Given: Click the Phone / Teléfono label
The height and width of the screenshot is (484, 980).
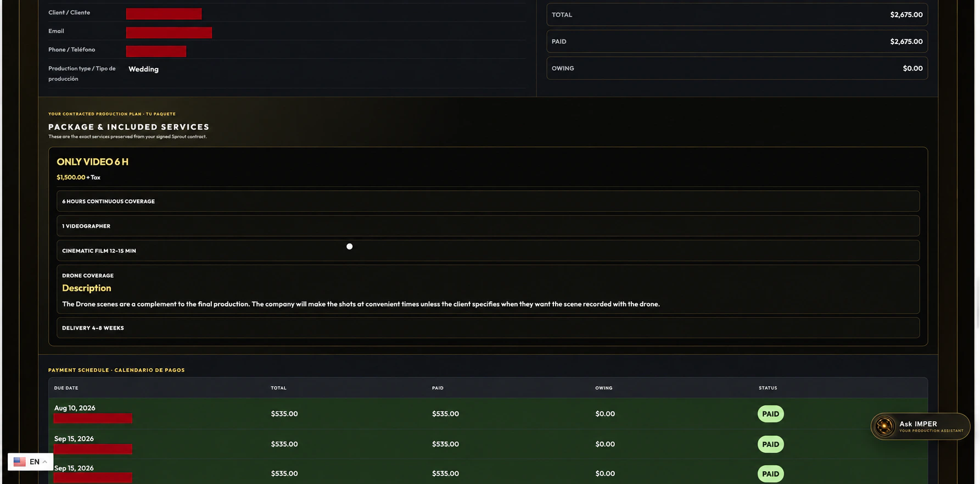Looking at the screenshot, I should (71, 50).
